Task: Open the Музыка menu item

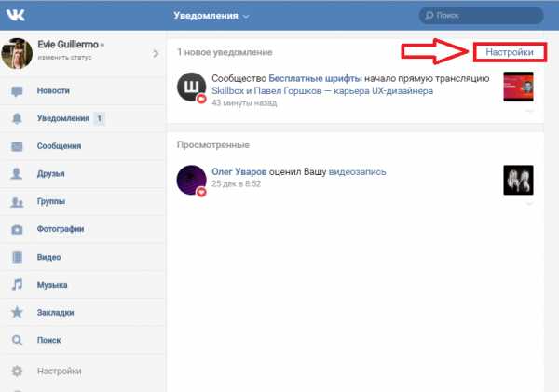Action: (x=83, y=285)
